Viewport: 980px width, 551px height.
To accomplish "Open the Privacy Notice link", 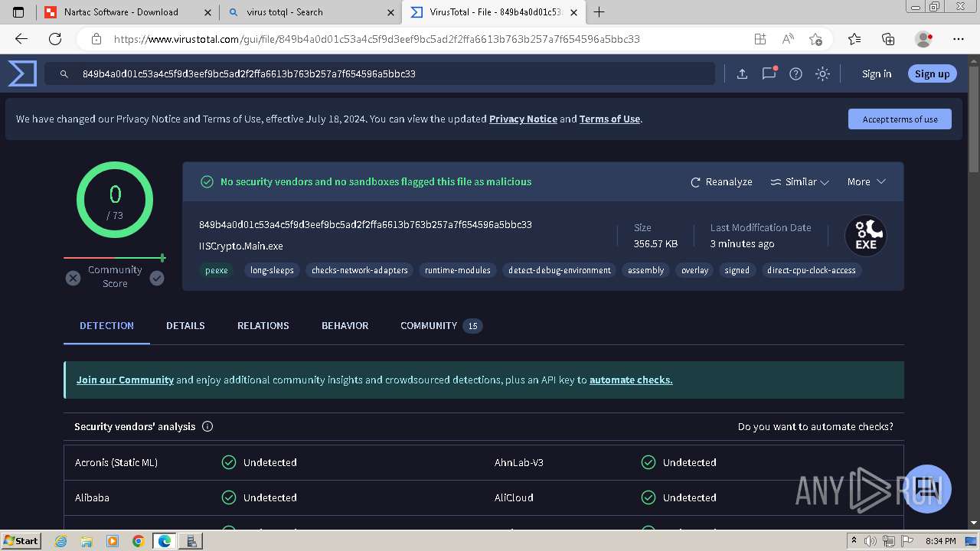I will point(523,119).
